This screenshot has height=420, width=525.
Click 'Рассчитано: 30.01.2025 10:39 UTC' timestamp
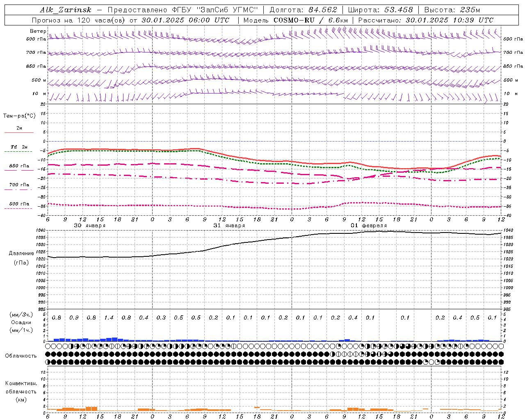point(426,20)
